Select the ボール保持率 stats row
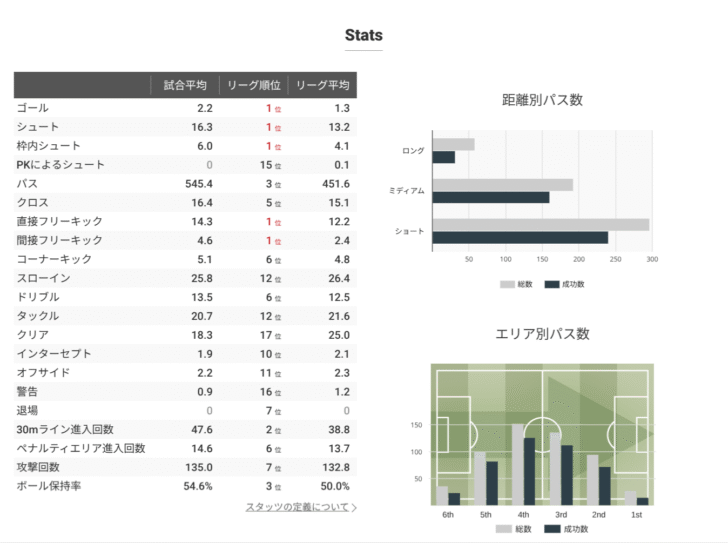 pos(185,486)
